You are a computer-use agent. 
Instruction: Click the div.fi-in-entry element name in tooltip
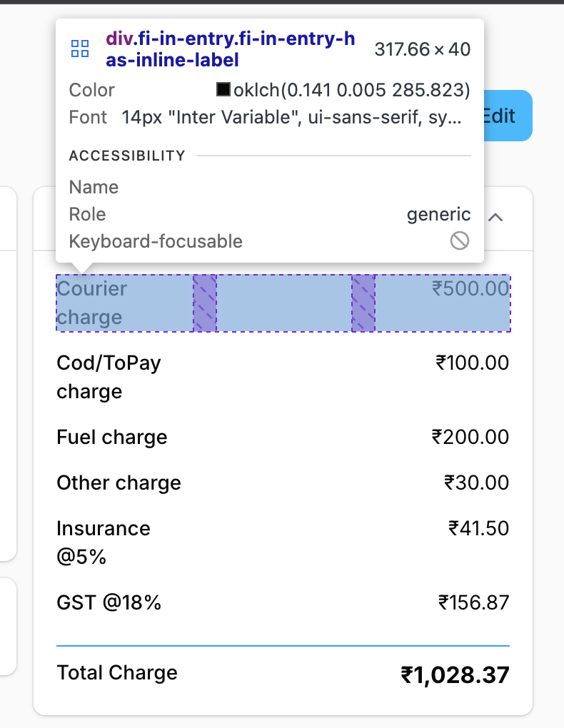pyautogui.click(x=230, y=49)
